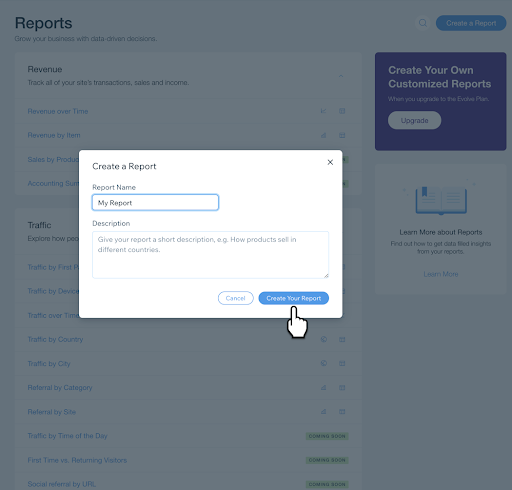Open table view for Revenue by Item

[x=342, y=135]
